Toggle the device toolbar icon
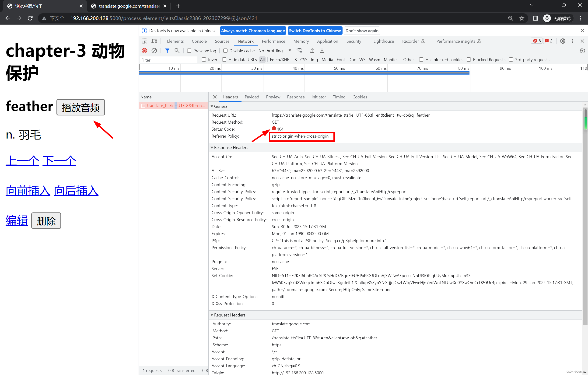The height and width of the screenshot is (375, 588). [x=154, y=41]
